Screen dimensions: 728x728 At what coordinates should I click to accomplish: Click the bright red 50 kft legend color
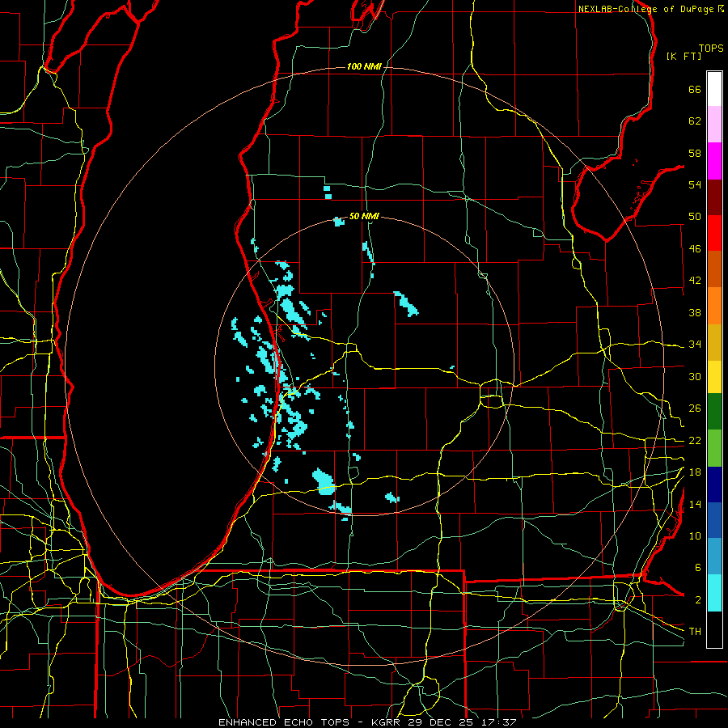point(714,233)
